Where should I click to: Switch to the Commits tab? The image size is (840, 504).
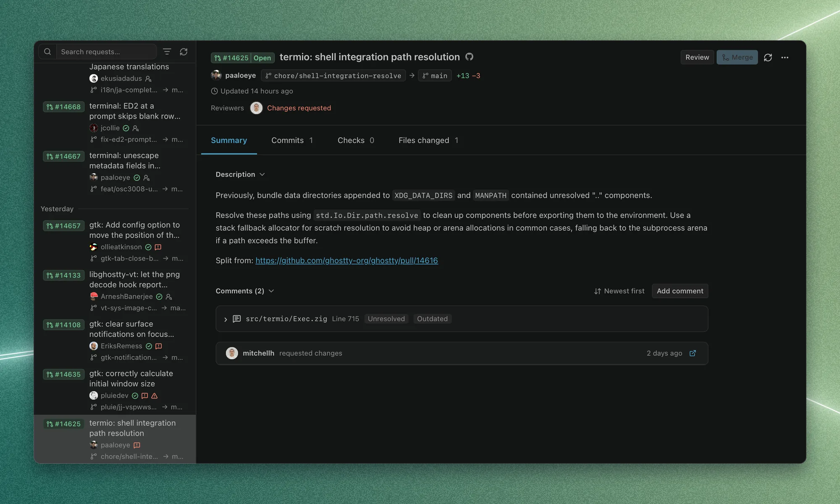(292, 140)
